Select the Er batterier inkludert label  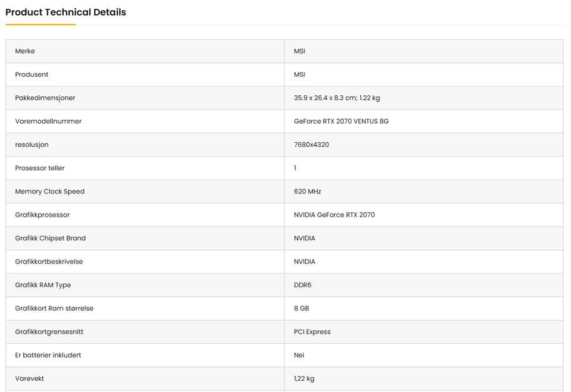(x=48, y=355)
